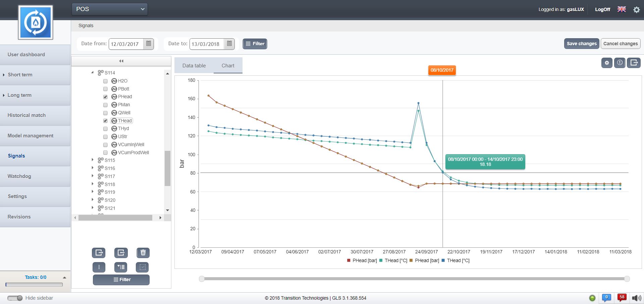
Task: Click the dashed select-all checkbox icon
Action: (142, 267)
